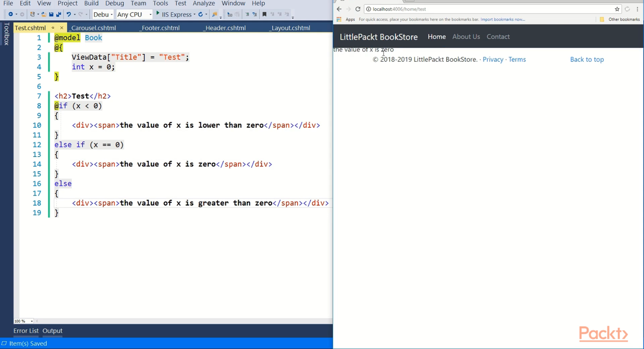644x349 pixels.
Task: Expand the browser refresh options dropdown arrow
Action: [x=206, y=14]
